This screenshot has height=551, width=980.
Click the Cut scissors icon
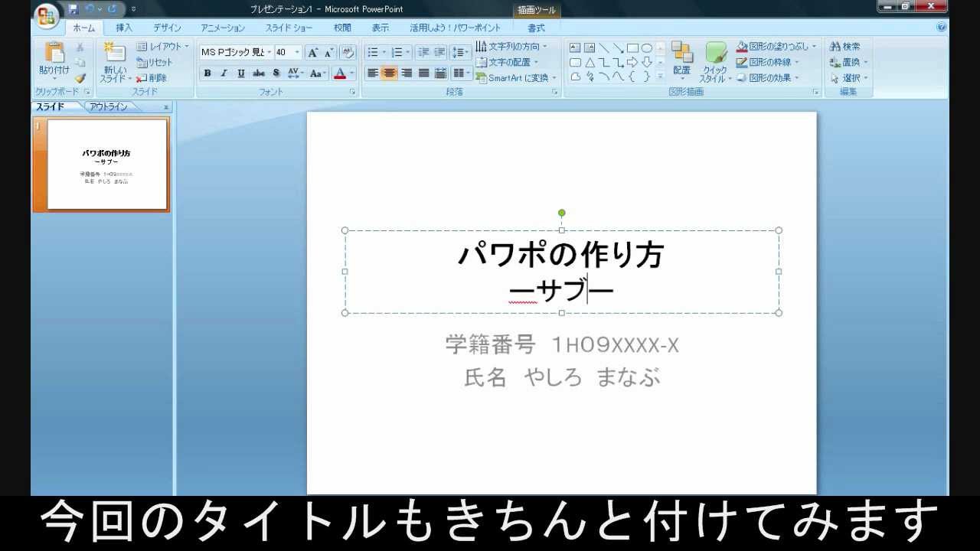click(80, 47)
